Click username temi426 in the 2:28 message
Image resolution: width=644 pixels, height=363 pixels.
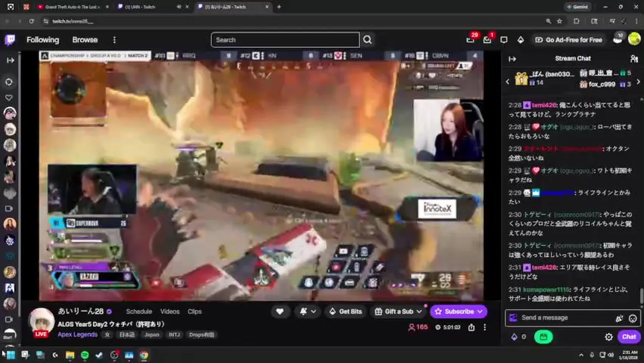point(544,105)
